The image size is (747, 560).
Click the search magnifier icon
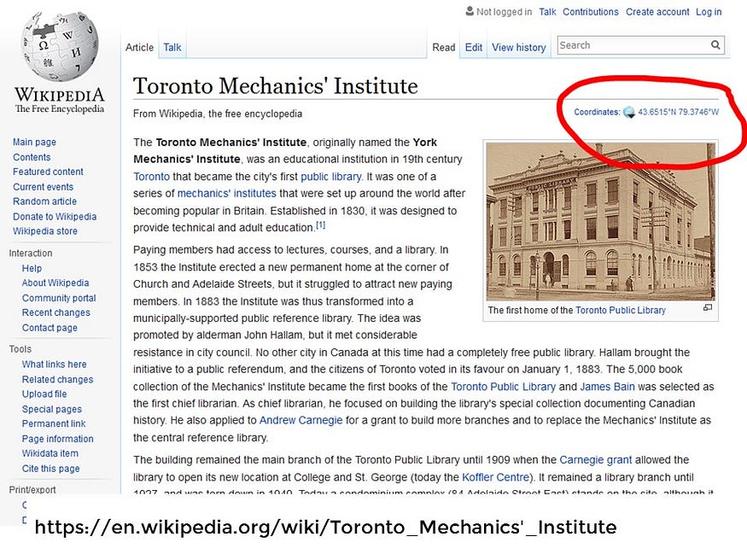[x=715, y=44]
